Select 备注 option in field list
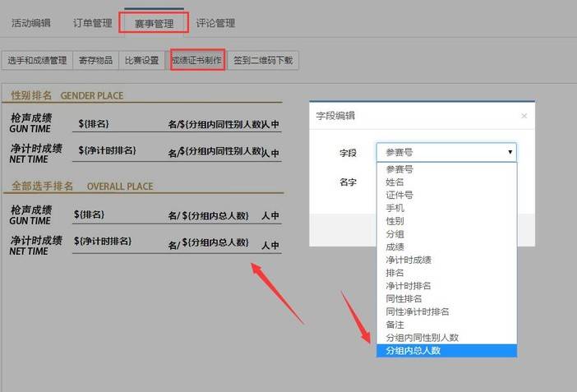Screen dimensions: 577x392 click(395, 325)
